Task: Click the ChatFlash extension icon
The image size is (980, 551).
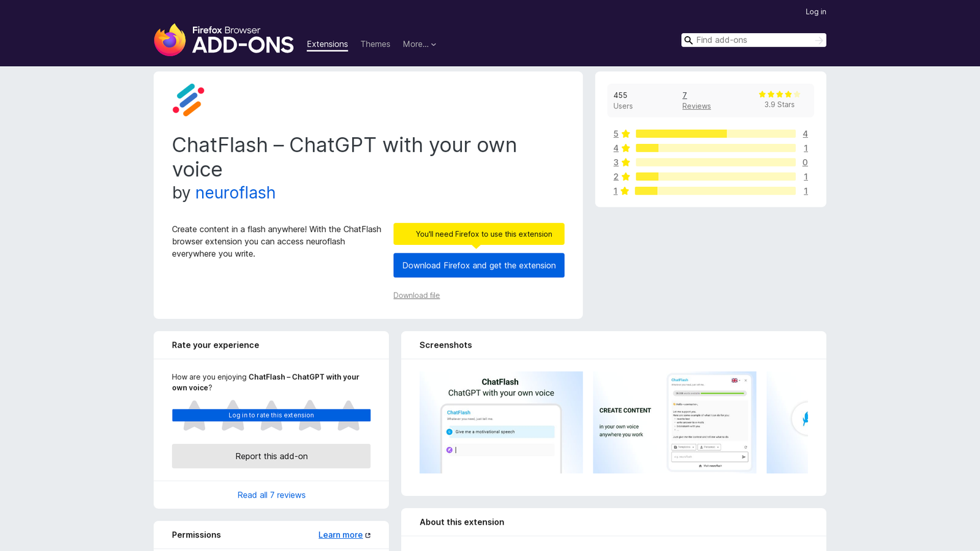Action: click(x=188, y=100)
